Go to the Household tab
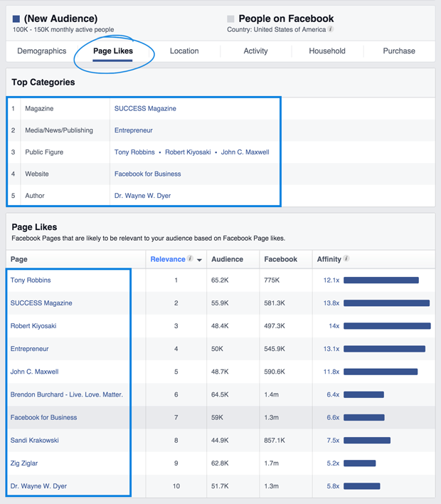Viewport: 441px width, 504px height. pyautogui.click(x=327, y=51)
